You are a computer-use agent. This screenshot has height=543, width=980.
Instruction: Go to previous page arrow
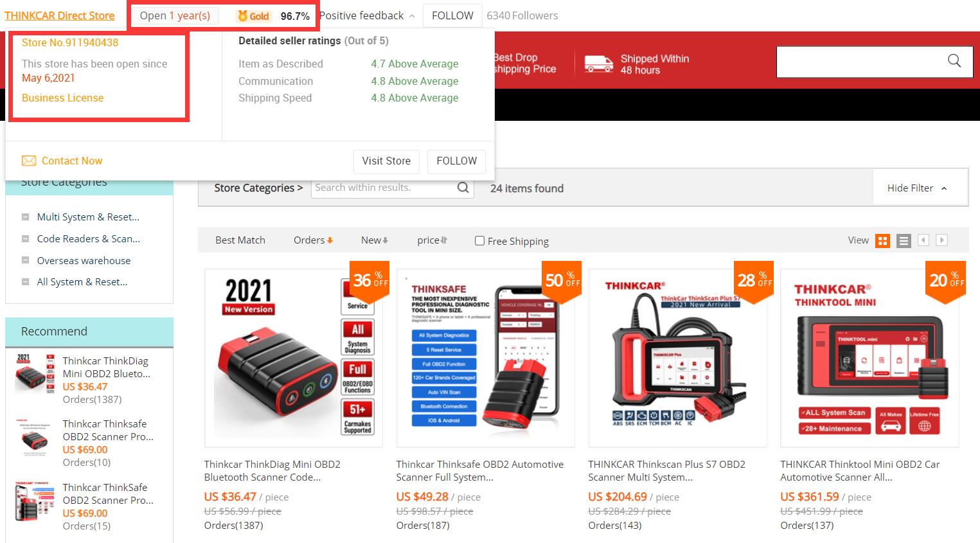pos(923,240)
